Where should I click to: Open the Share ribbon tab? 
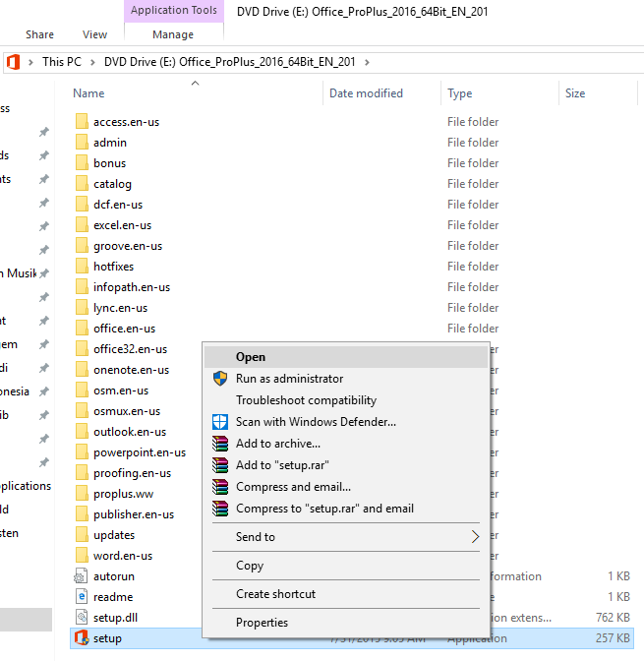pyautogui.click(x=39, y=34)
